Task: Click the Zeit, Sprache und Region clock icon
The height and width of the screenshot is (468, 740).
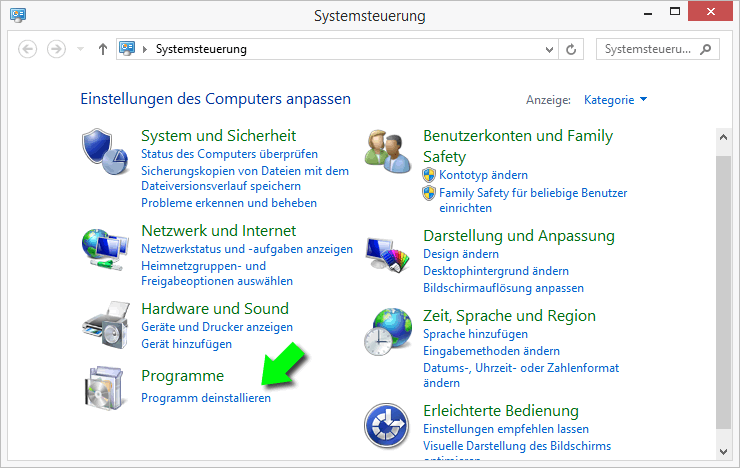Action: [387, 332]
